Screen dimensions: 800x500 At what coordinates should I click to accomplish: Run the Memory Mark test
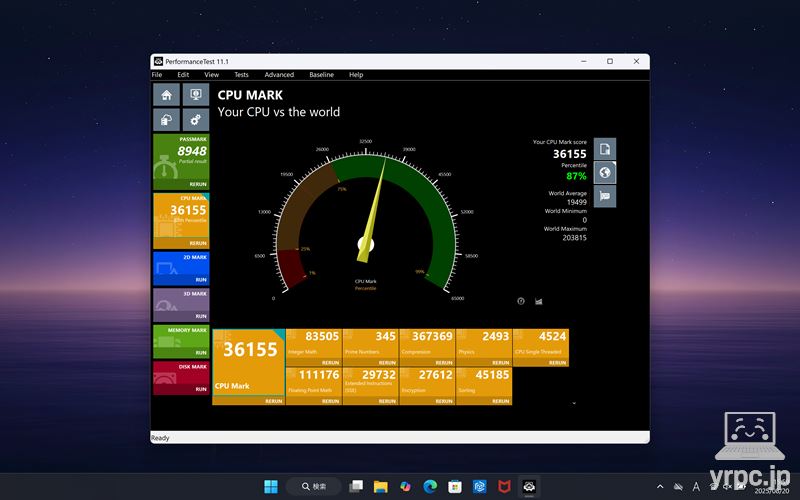[201, 353]
